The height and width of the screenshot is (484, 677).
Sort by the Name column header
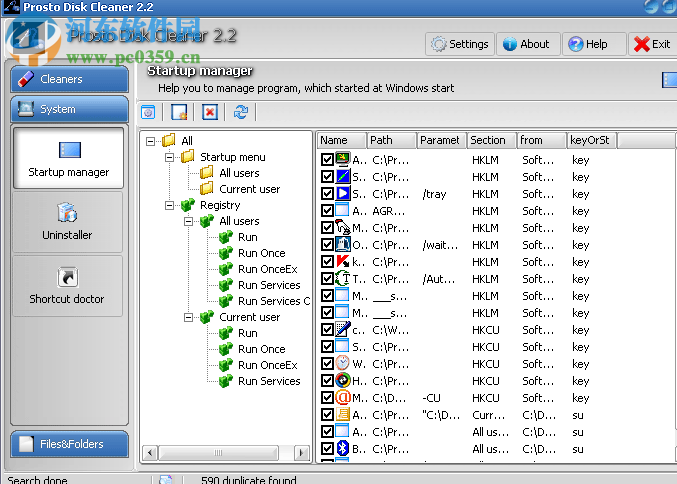[342, 140]
